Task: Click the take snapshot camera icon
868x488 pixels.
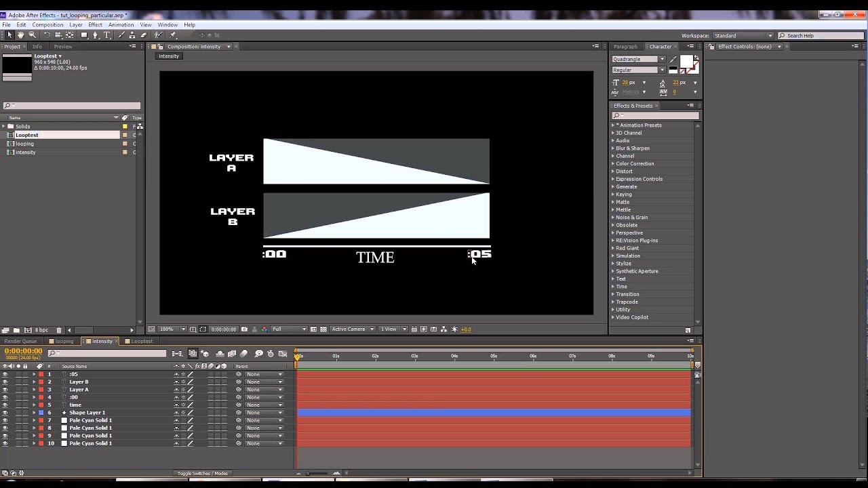Action: [x=244, y=329]
